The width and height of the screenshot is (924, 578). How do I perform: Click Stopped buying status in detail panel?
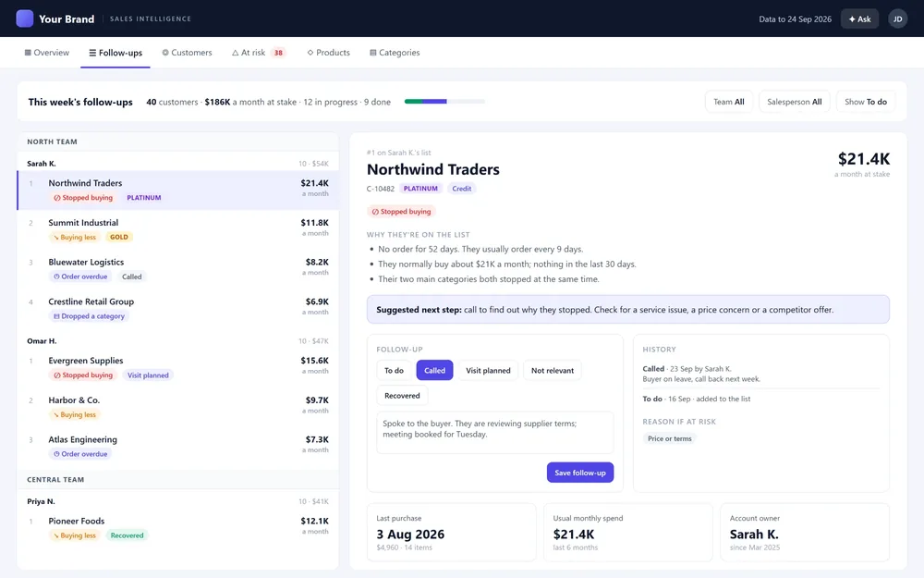(401, 211)
